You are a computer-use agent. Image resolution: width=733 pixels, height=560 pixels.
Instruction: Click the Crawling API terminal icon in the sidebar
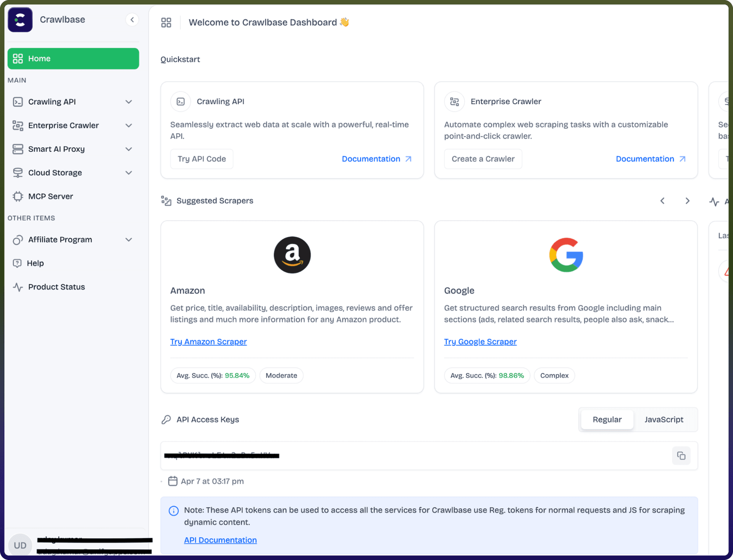tap(18, 102)
